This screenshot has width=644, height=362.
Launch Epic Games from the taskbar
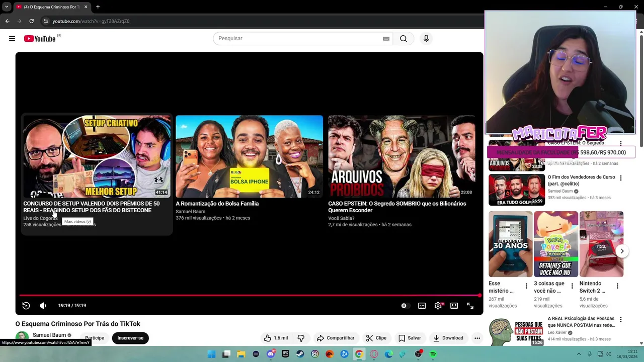pyautogui.click(x=285, y=354)
